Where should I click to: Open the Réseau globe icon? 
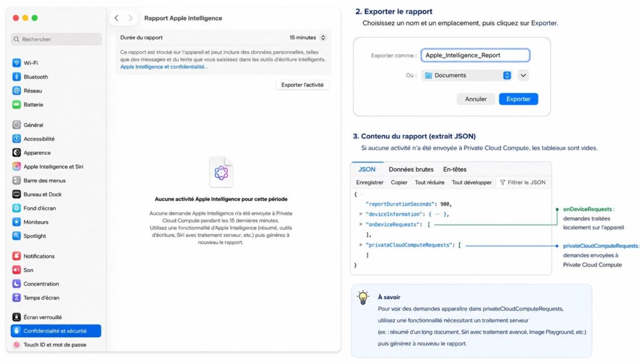[16, 91]
